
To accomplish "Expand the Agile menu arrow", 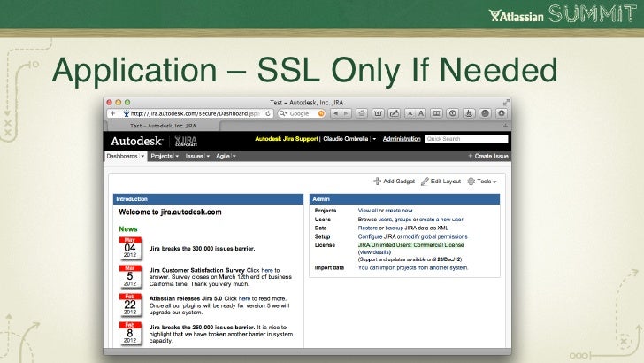I will [x=234, y=156].
